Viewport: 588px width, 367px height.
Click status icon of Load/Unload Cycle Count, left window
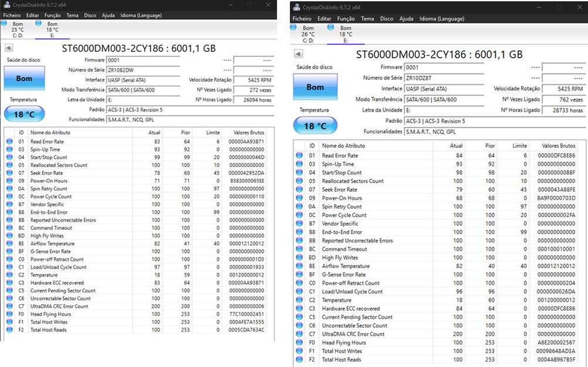(9, 267)
